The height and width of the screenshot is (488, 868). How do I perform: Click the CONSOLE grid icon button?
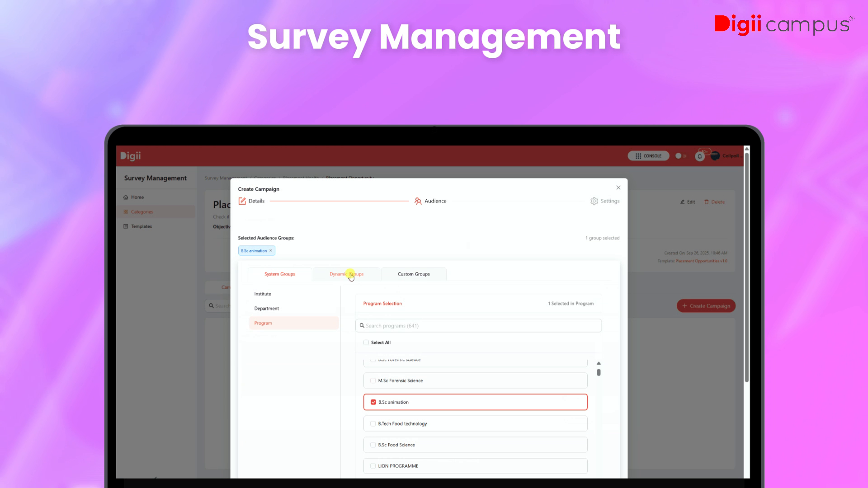(x=648, y=156)
